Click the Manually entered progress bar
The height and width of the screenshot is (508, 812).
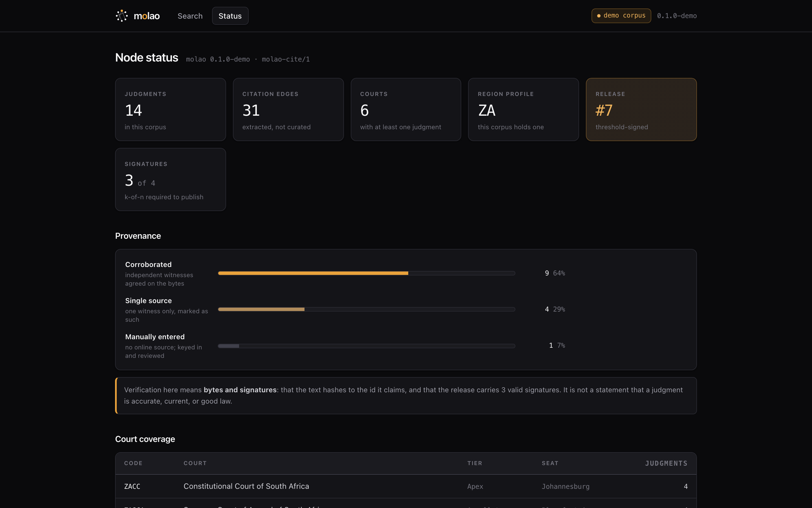tap(367, 346)
